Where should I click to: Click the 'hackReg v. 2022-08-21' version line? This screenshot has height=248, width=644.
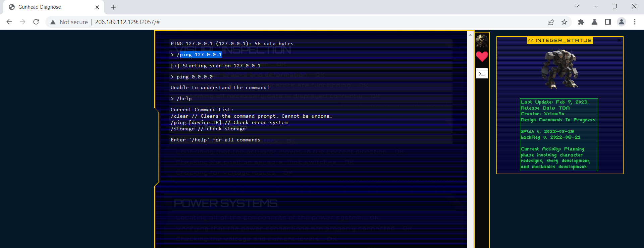click(x=550, y=137)
